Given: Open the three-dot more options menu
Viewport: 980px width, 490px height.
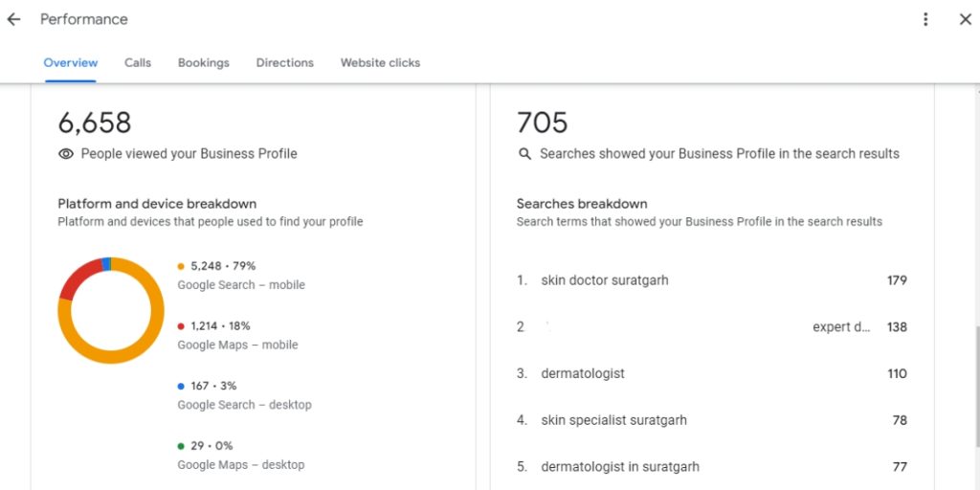Looking at the screenshot, I should 925,19.
